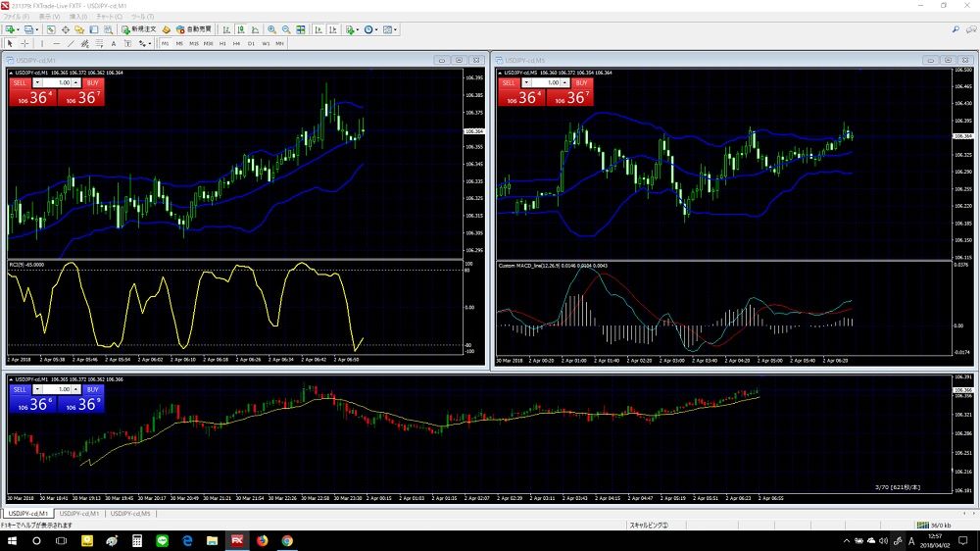The height and width of the screenshot is (551, 980).
Task: Set timeframe to D1
Action: pos(251,44)
